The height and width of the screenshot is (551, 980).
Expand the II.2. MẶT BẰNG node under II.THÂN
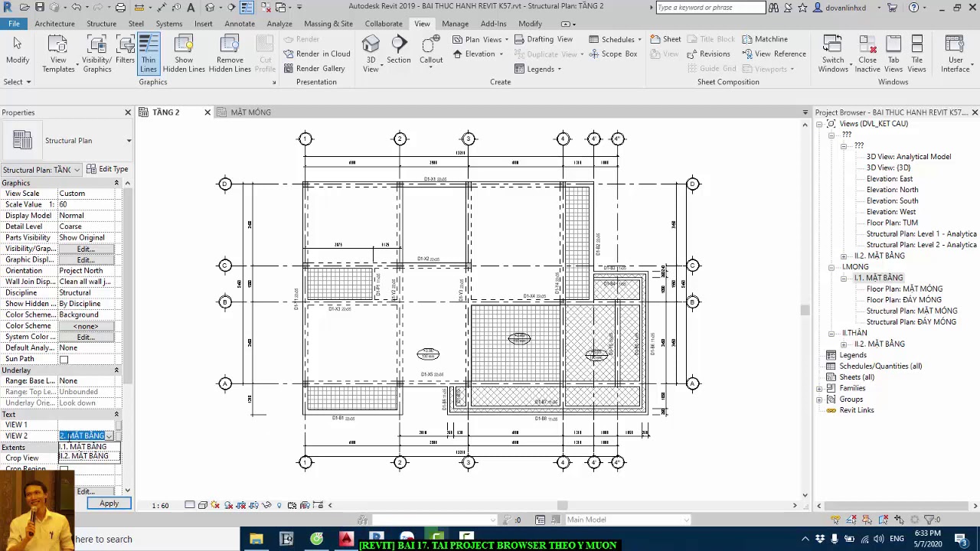(844, 344)
